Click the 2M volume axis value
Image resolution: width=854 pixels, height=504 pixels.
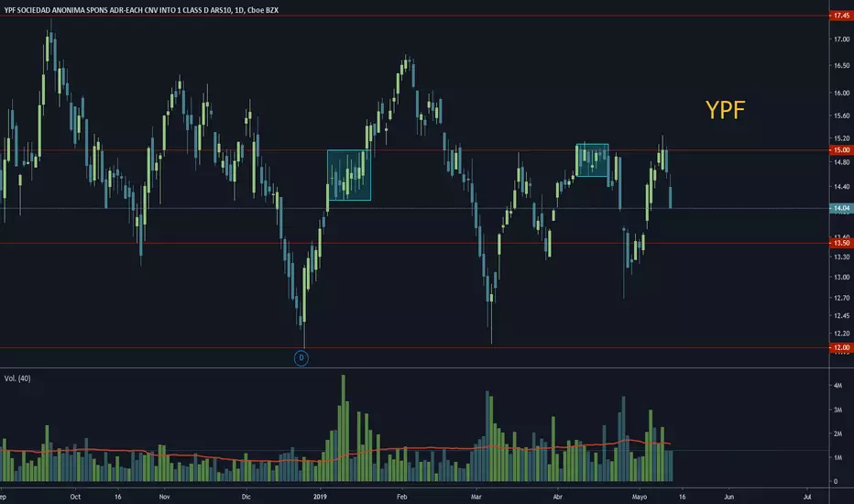tap(838, 433)
